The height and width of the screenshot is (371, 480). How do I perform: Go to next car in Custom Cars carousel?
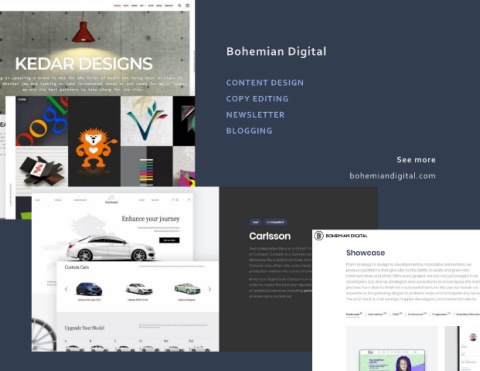coord(210,289)
